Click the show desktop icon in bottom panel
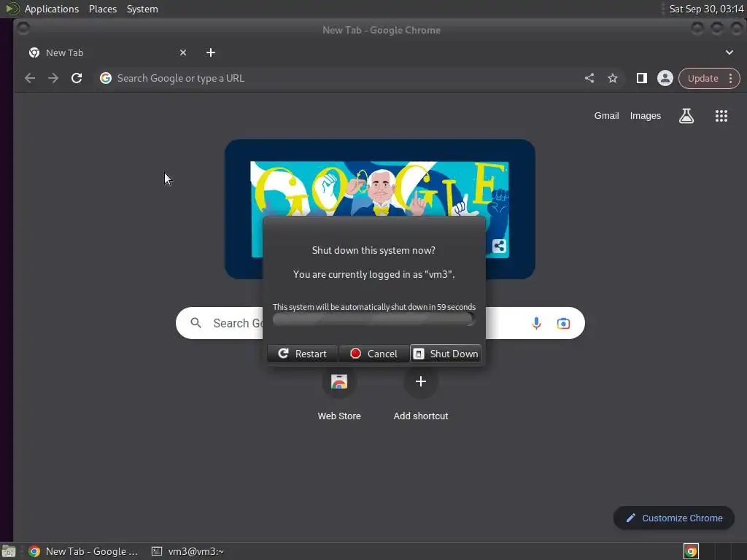747x560 pixels. click(9, 551)
